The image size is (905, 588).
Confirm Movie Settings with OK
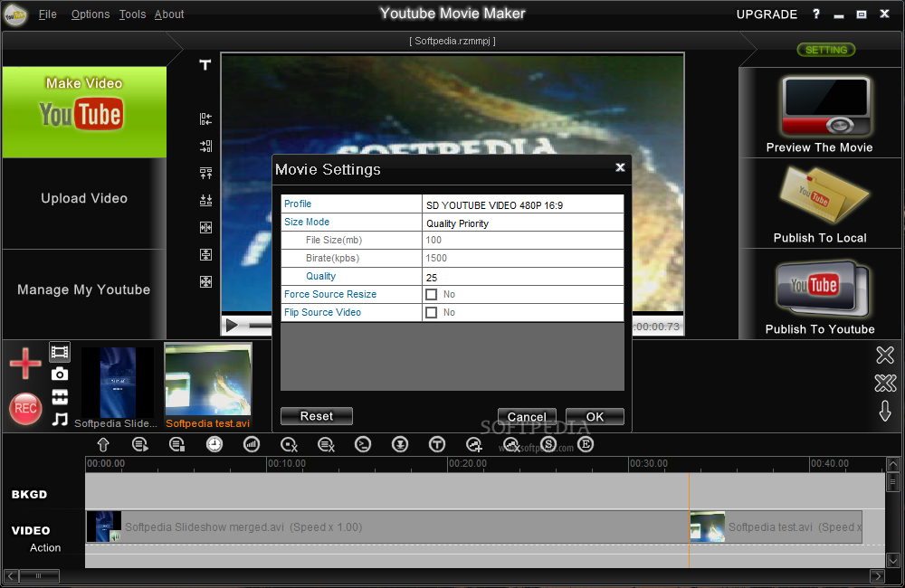pyautogui.click(x=595, y=417)
